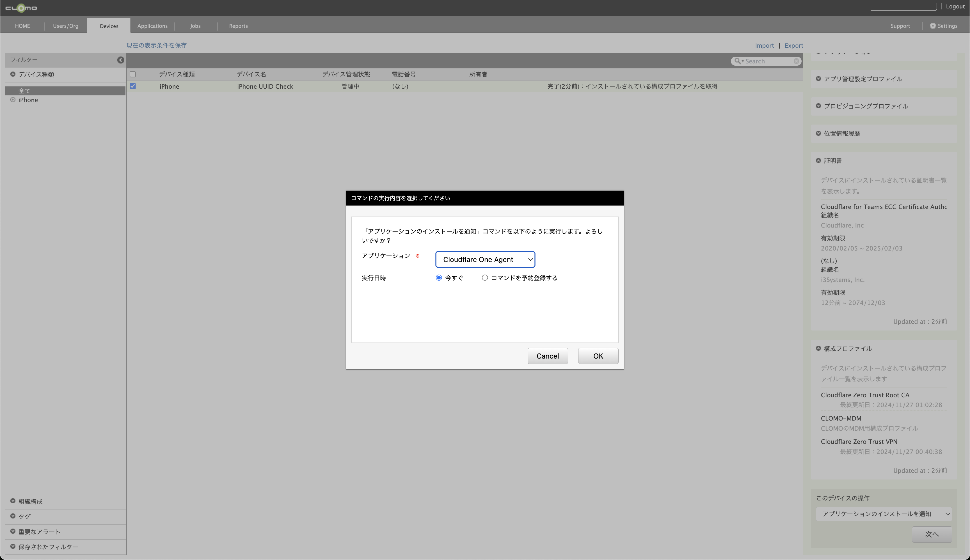Open the Reports tab
This screenshot has width=970, height=560.
[x=238, y=26]
